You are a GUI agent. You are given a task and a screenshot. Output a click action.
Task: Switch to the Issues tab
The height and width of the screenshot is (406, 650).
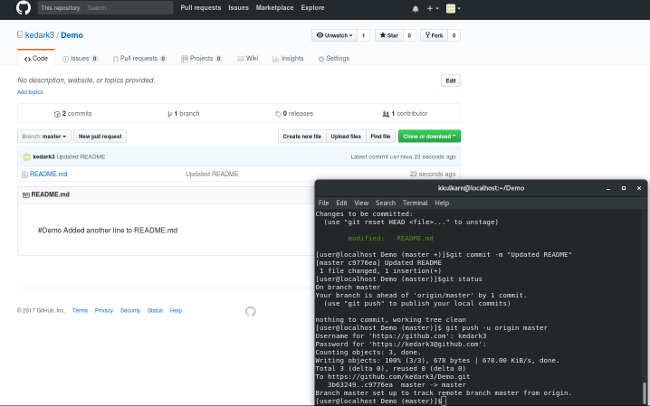[81, 59]
